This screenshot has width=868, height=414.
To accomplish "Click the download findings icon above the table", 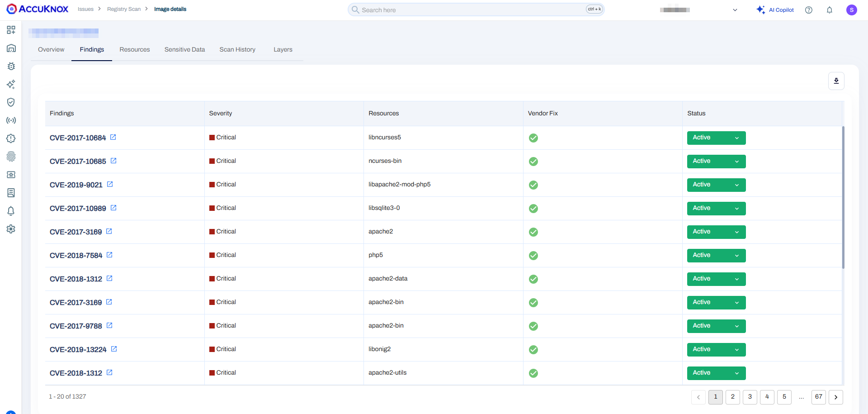I will pos(836,81).
